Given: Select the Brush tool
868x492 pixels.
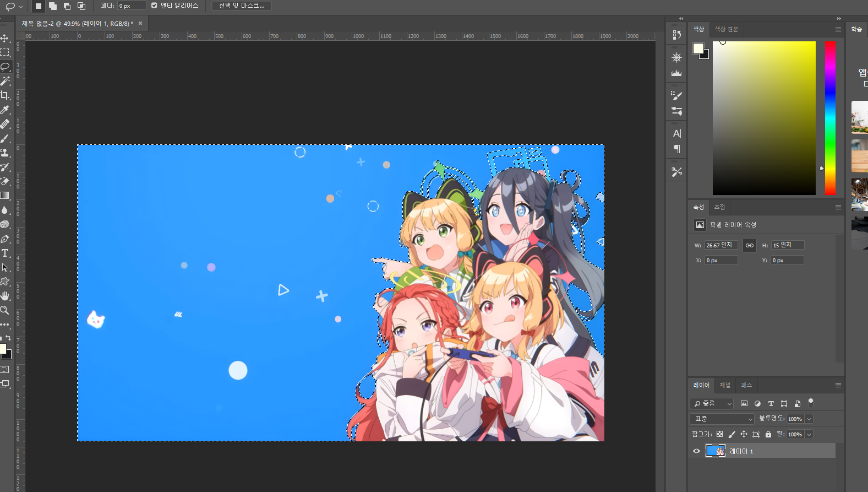Looking at the screenshot, I should click(5, 138).
